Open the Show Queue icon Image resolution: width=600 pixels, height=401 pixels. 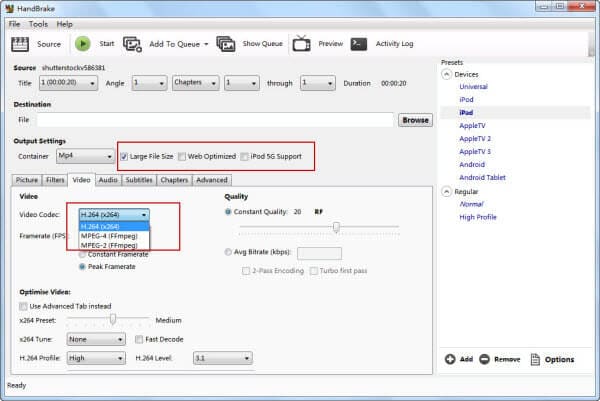point(226,44)
